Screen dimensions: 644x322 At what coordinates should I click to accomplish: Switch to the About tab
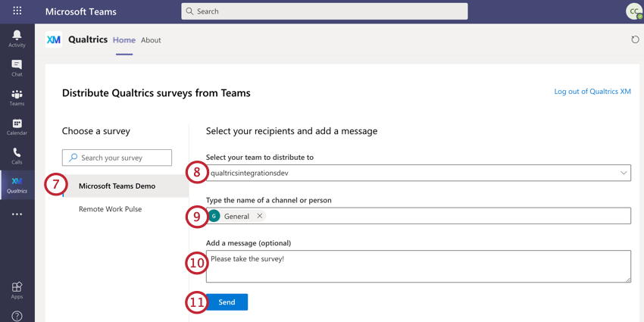coord(151,40)
